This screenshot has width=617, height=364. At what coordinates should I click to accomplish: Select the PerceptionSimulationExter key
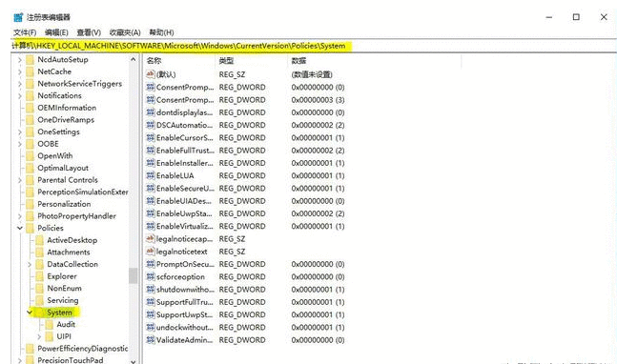[x=83, y=192]
